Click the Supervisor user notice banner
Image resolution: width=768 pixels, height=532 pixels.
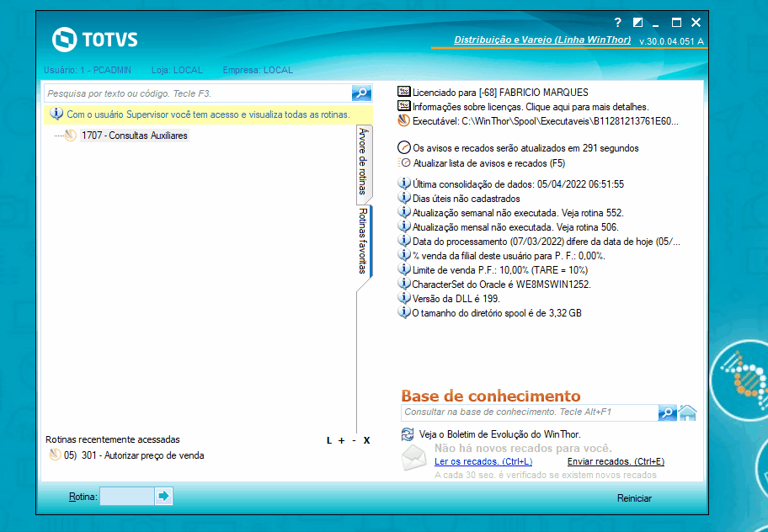click(x=208, y=114)
